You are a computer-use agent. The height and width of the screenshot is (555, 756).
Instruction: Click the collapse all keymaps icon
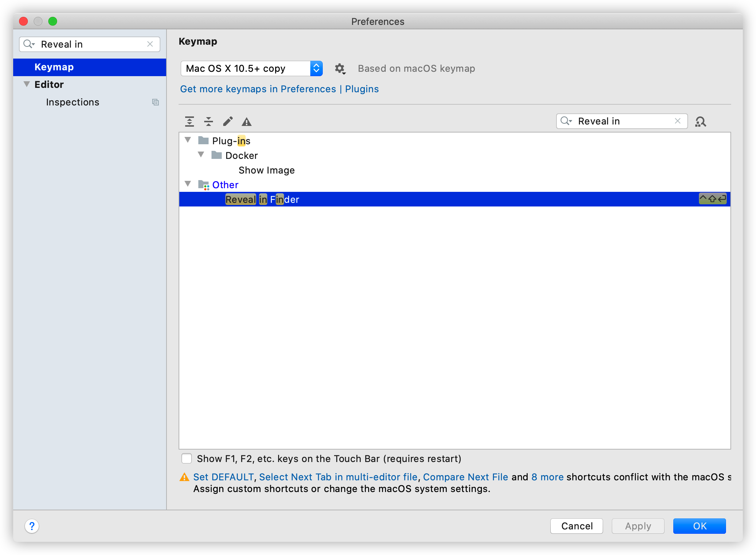point(210,121)
